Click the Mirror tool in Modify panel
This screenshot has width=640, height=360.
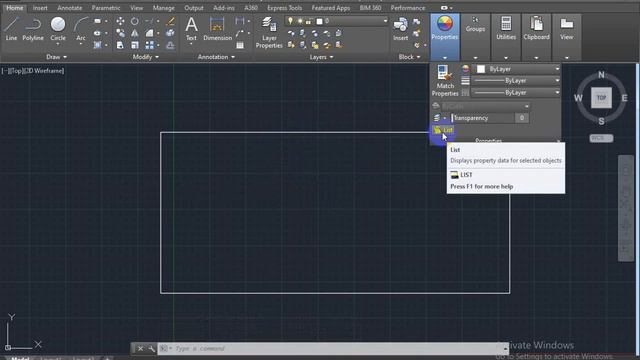tap(135, 33)
